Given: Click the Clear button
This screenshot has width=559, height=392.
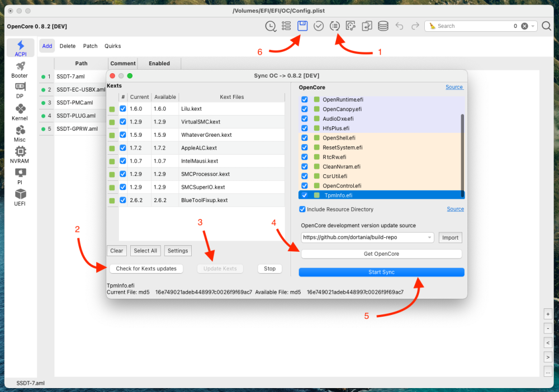Looking at the screenshot, I should tap(117, 251).
